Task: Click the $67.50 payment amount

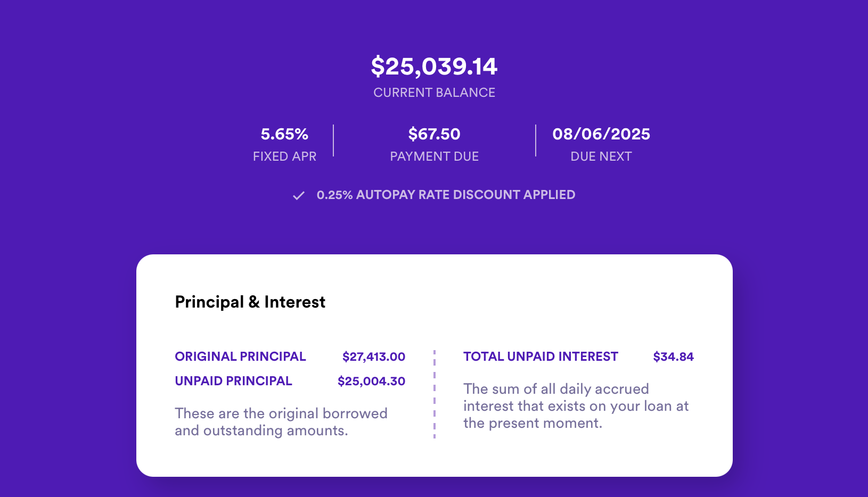Action: click(435, 134)
